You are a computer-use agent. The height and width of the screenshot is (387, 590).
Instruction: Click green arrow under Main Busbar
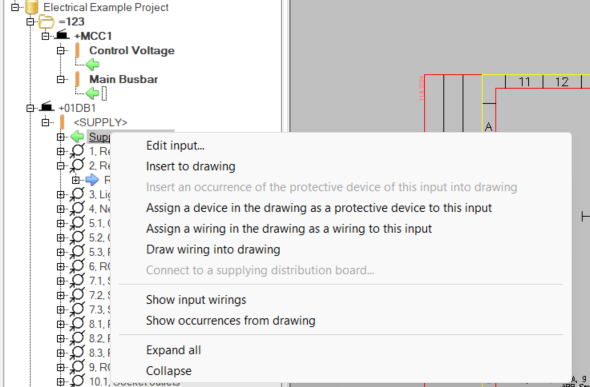point(92,93)
